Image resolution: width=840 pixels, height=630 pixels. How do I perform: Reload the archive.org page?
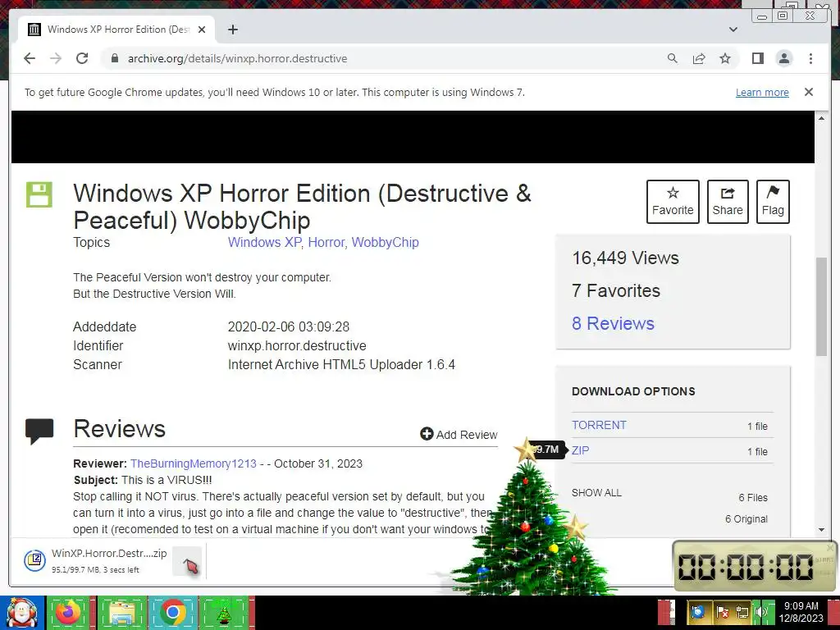click(82, 58)
